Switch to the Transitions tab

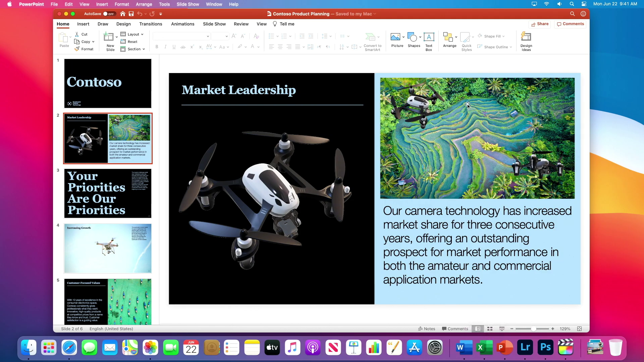tap(151, 24)
